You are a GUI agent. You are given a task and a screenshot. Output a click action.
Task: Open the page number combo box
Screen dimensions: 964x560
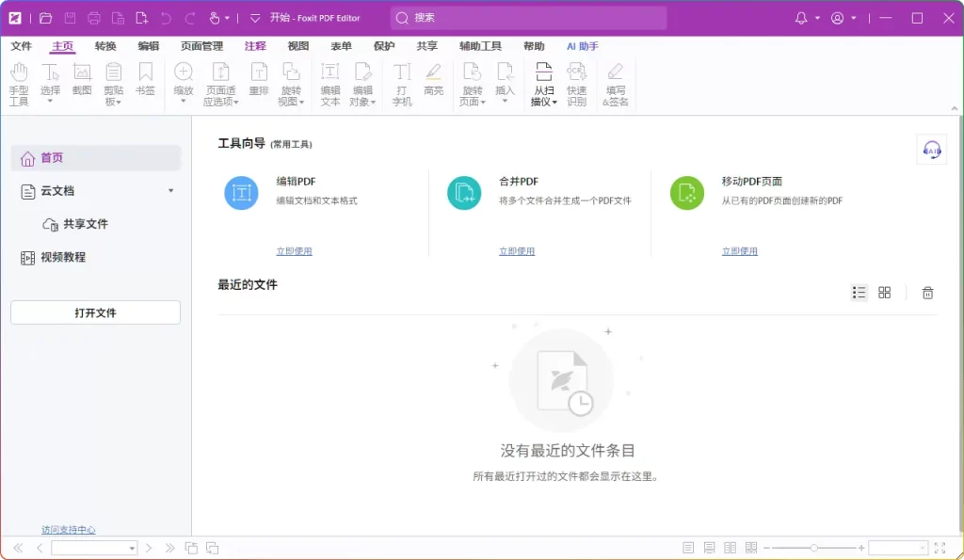tap(94, 548)
